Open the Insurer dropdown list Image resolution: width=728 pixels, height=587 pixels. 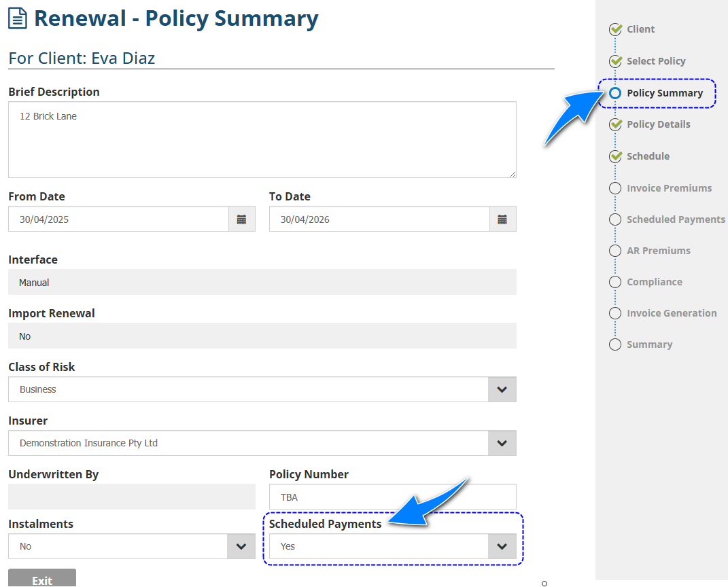(x=502, y=443)
